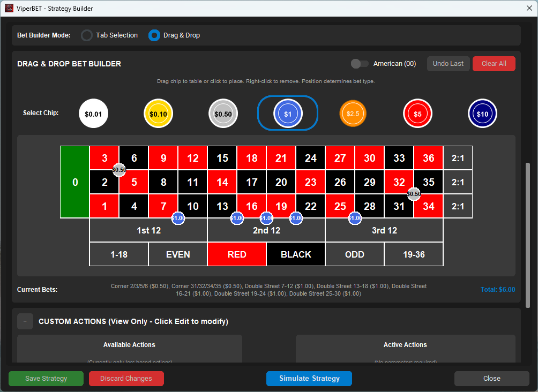Enable Tab Selection bet builder mode
Screen dimensions: 538x392
[87, 35]
